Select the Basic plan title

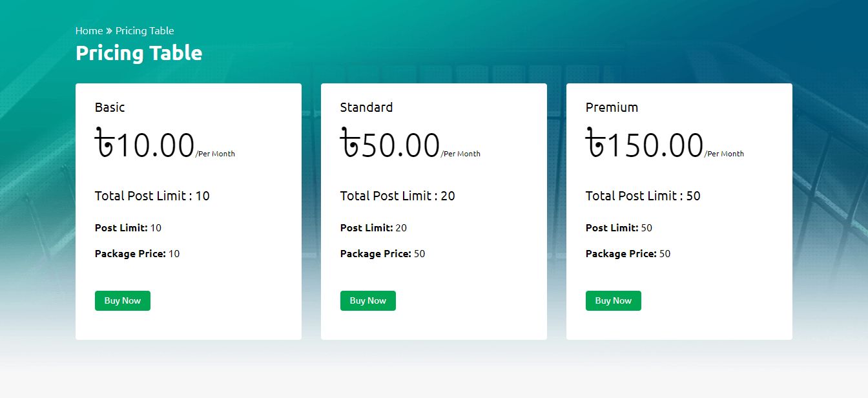click(x=110, y=107)
